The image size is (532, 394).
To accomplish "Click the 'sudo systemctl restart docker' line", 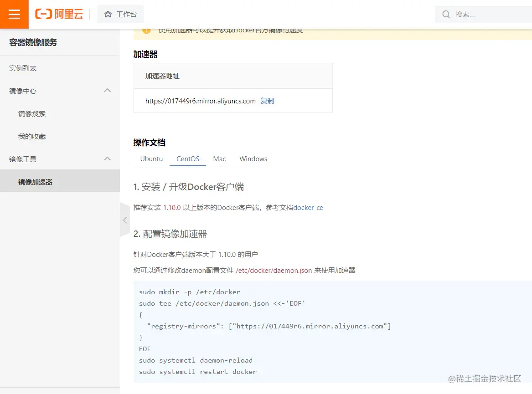I will [x=198, y=372].
